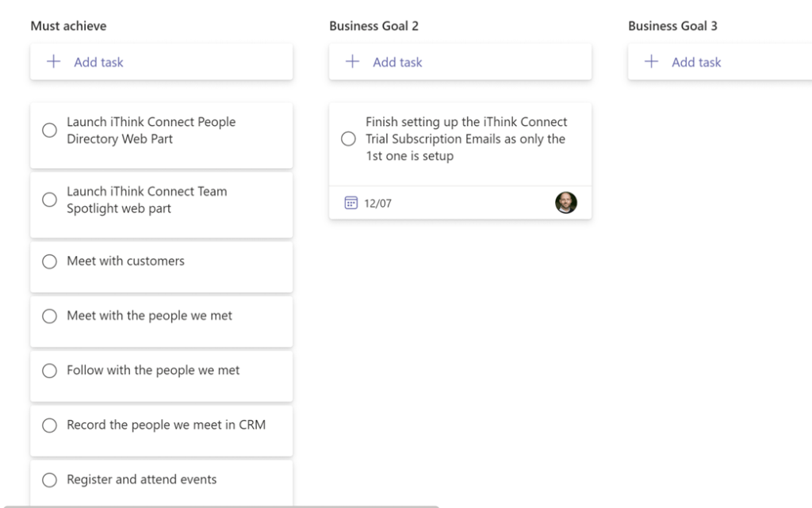Mark Finish setting up Trial Subscription Emails complete
The height and width of the screenshot is (508, 812).
[348, 139]
